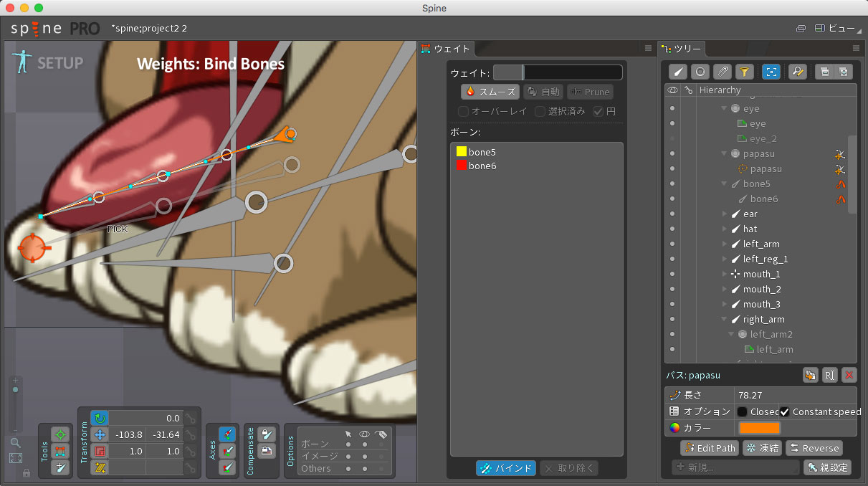
Task: Select the Scale transform tool
Action: [x=100, y=452]
